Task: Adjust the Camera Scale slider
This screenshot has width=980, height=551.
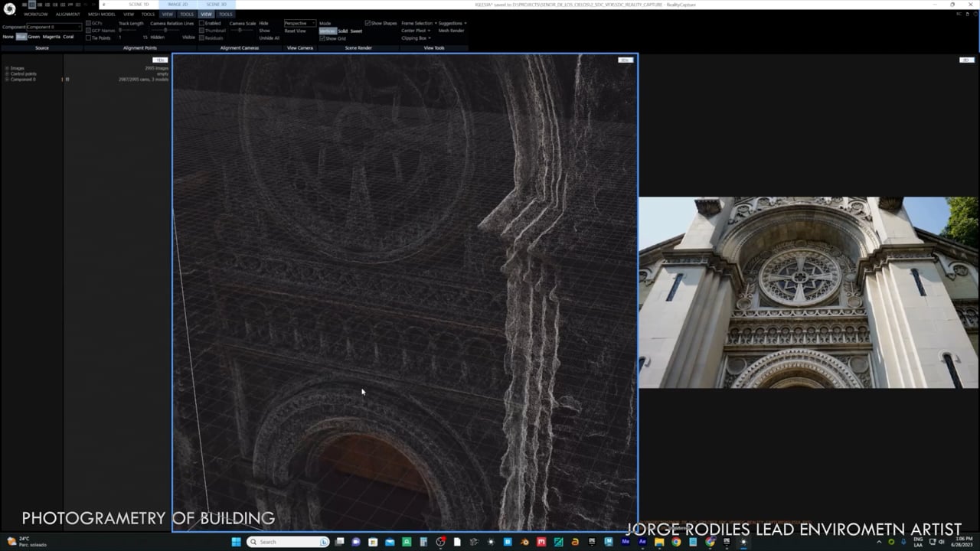Action: 241,30
